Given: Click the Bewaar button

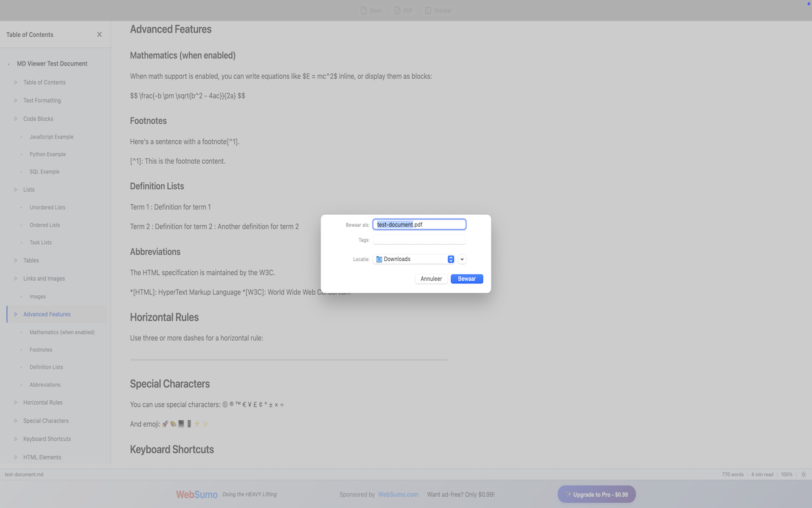Looking at the screenshot, I should [x=467, y=279].
